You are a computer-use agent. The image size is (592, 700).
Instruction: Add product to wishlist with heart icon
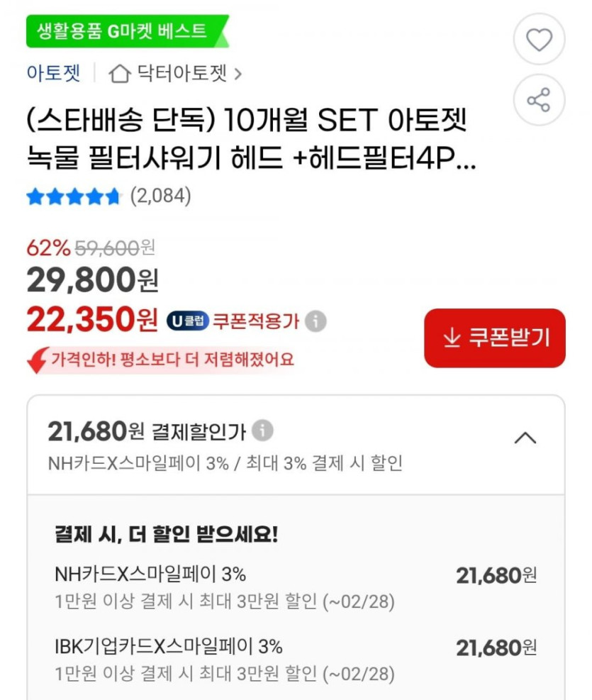(x=539, y=40)
